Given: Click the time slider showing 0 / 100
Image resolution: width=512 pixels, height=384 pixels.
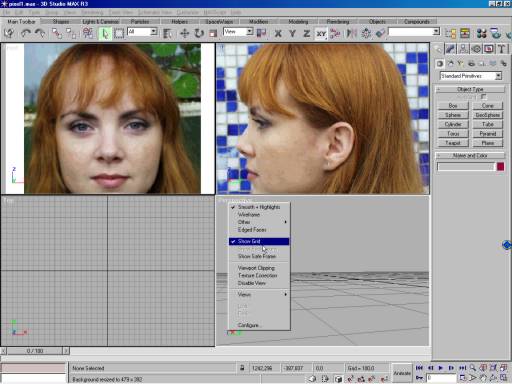Looking at the screenshot, I should (35, 351).
